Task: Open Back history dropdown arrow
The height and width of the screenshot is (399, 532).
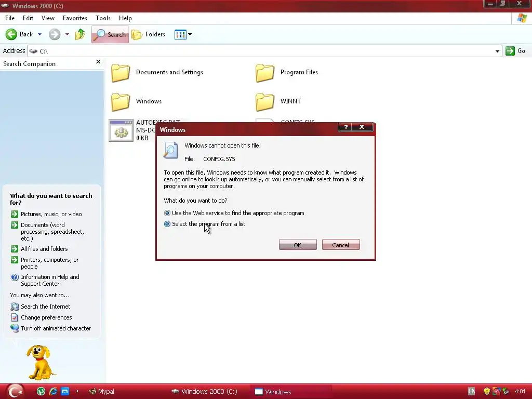Action: (x=39, y=34)
